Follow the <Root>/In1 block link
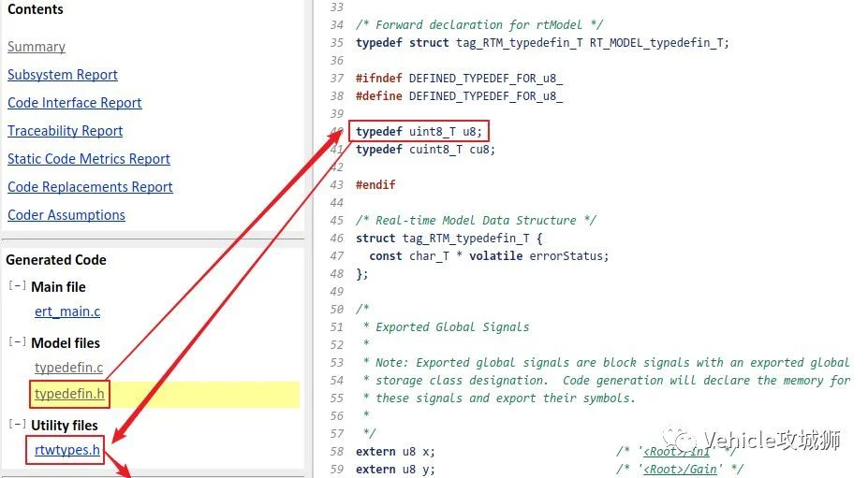Screen dimensions: 868x478 click(676, 452)
